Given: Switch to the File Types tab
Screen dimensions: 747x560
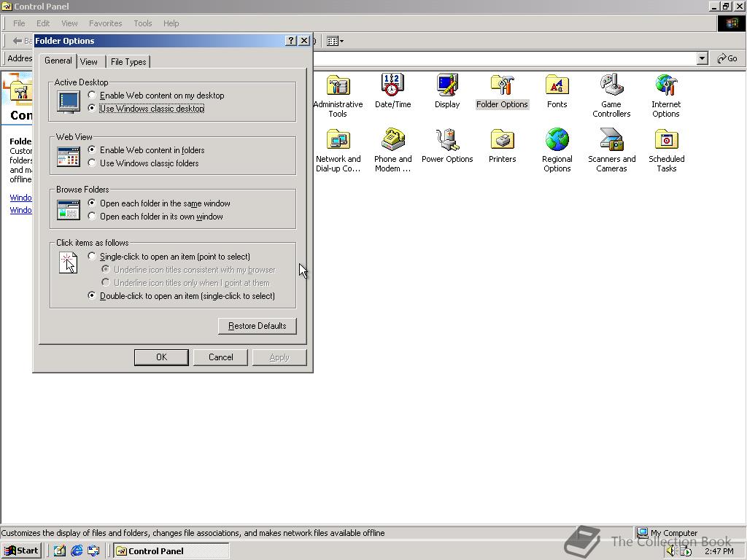Looking at the screenshot, I should click(128, 62).
